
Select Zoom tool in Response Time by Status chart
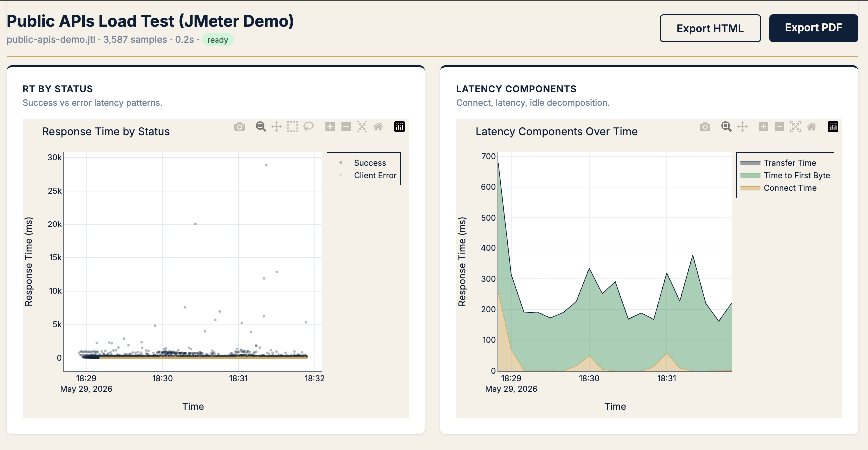point(261,127)
